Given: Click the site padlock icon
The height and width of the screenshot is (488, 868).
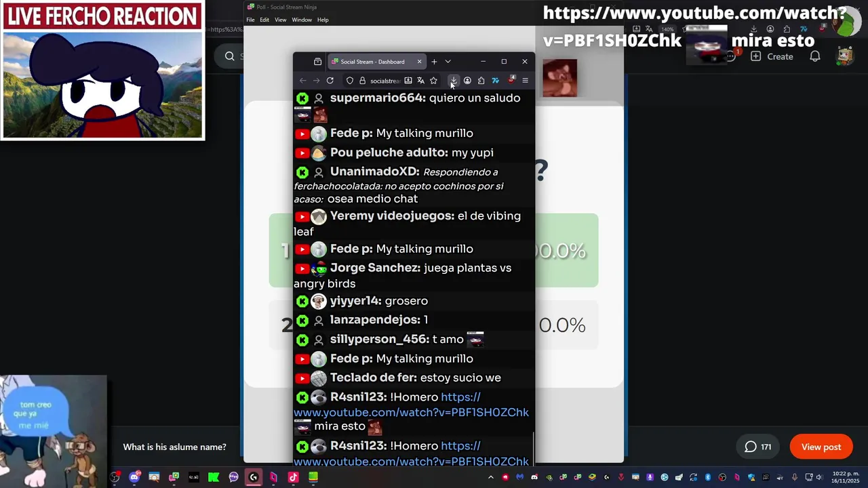Looking at the screenshot, I should point(362,81).
